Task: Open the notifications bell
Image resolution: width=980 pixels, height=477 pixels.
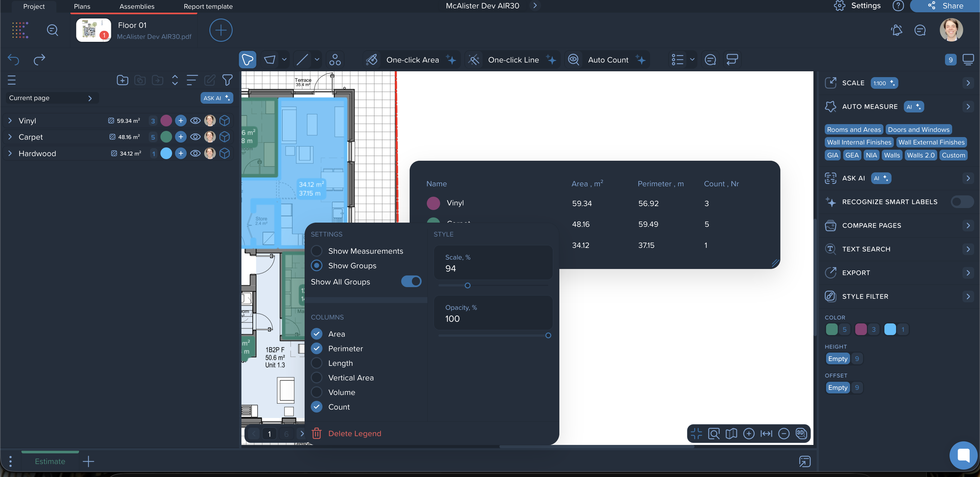Action: 896,30
